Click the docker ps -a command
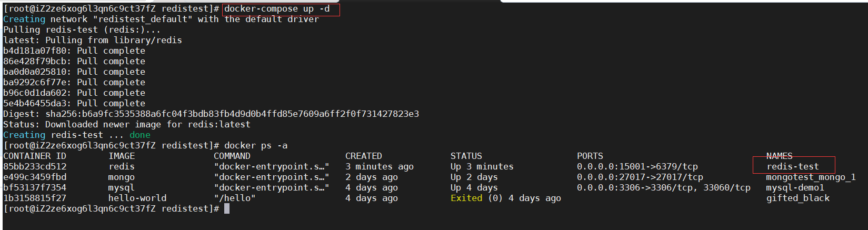 click(256, 145)
